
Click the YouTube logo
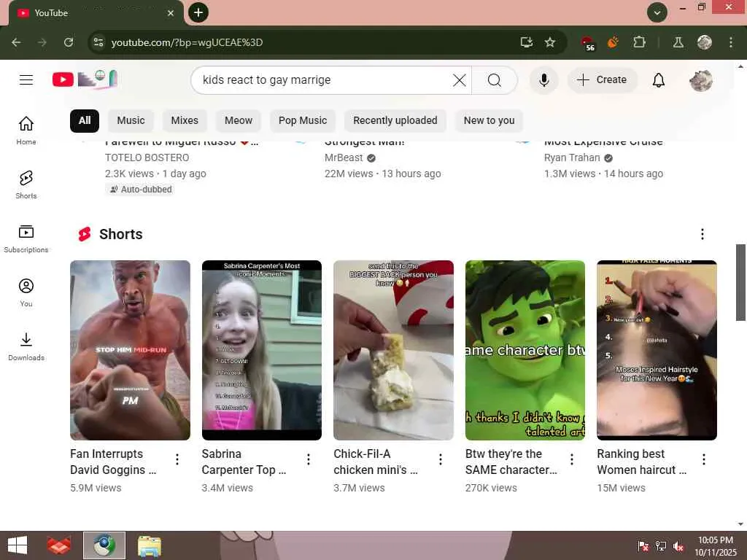(x=85, y=79)
